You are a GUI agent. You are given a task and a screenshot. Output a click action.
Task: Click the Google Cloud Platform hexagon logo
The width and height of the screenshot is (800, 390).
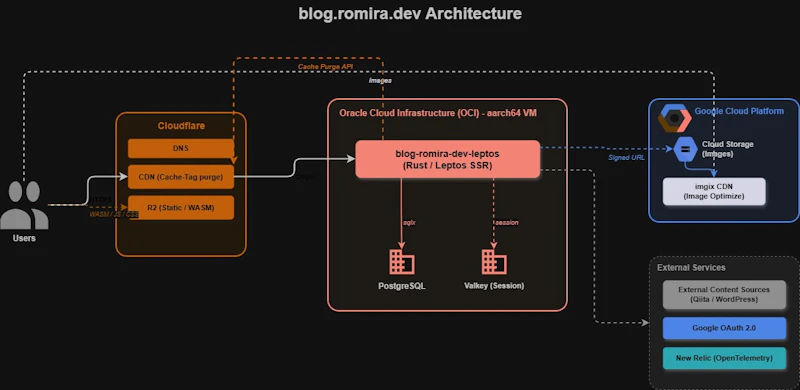point(674,118)
